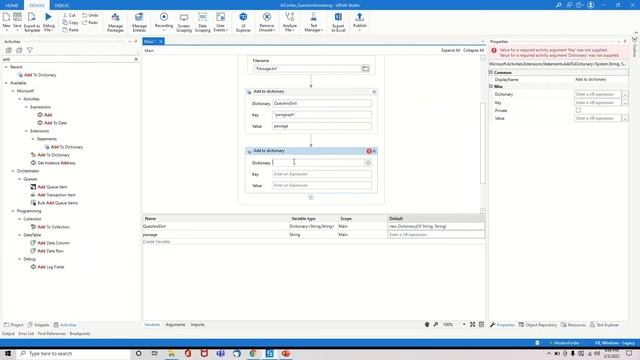
Task: Click Copy in the ribbon
Action: 70,22
